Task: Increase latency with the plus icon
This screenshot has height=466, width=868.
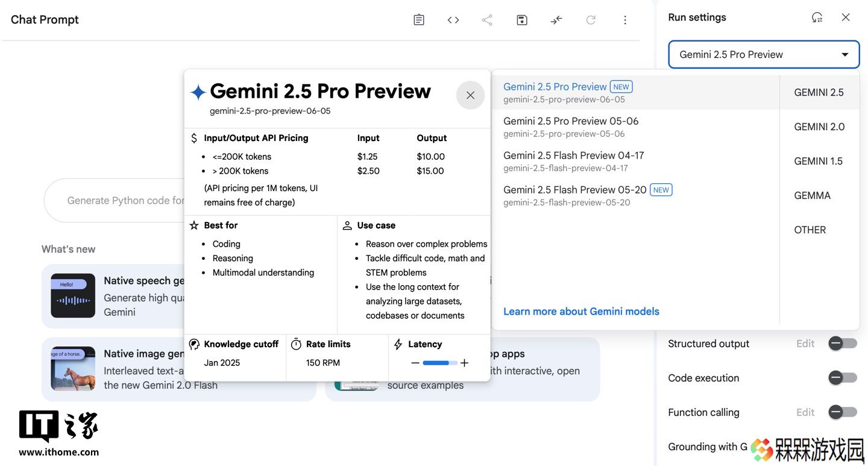Action: pos(464,363)
